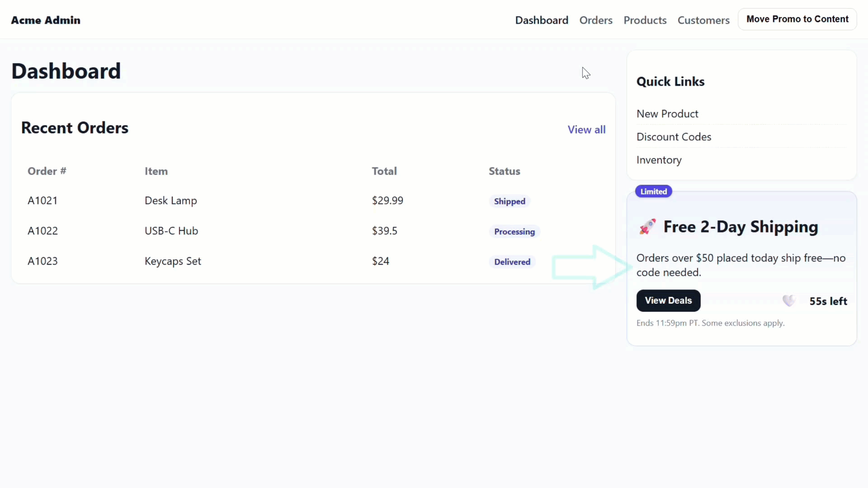Open the Discount Codes quick link
Image resolution: width=868 pixels, height=488 pixels.
[674, 137]
